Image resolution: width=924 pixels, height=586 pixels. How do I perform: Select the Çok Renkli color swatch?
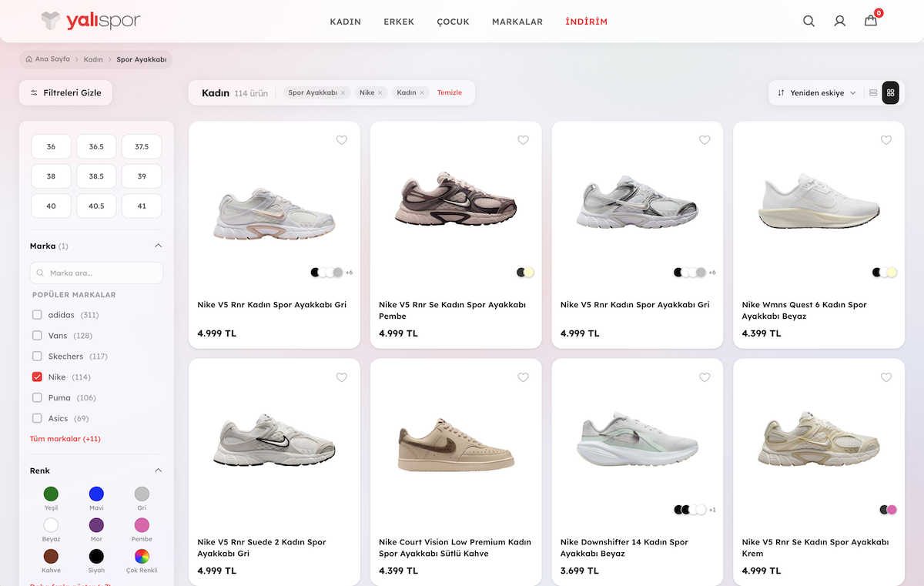tap(142, 556)
